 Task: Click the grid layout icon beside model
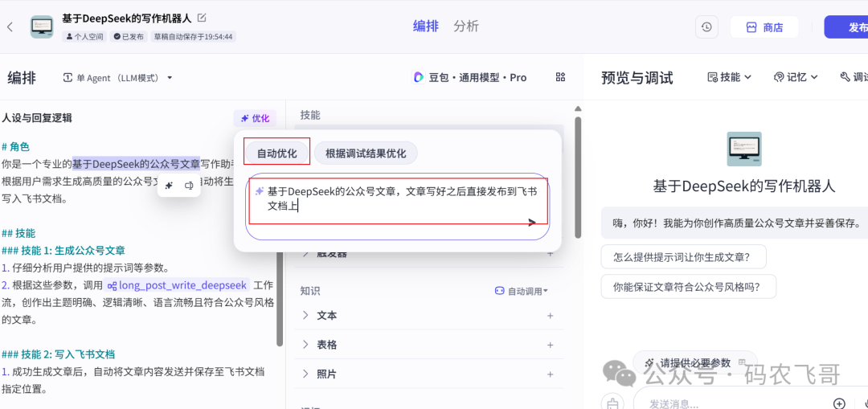(560, 77)
